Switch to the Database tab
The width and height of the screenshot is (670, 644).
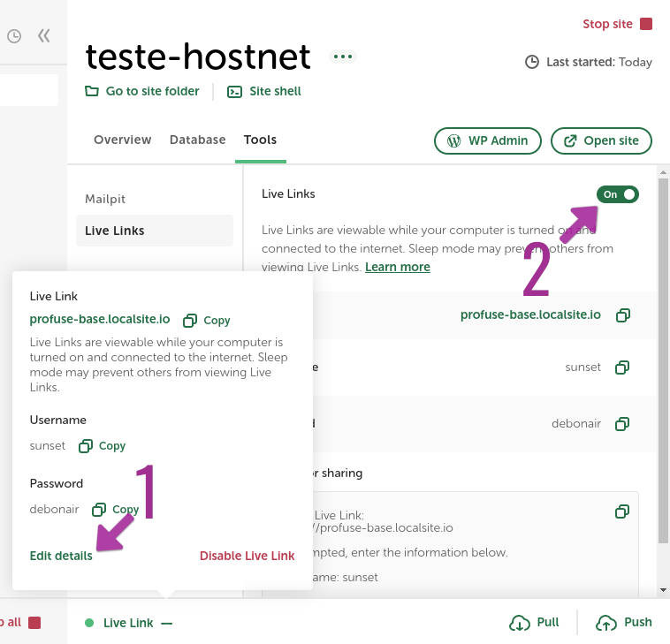197,140
